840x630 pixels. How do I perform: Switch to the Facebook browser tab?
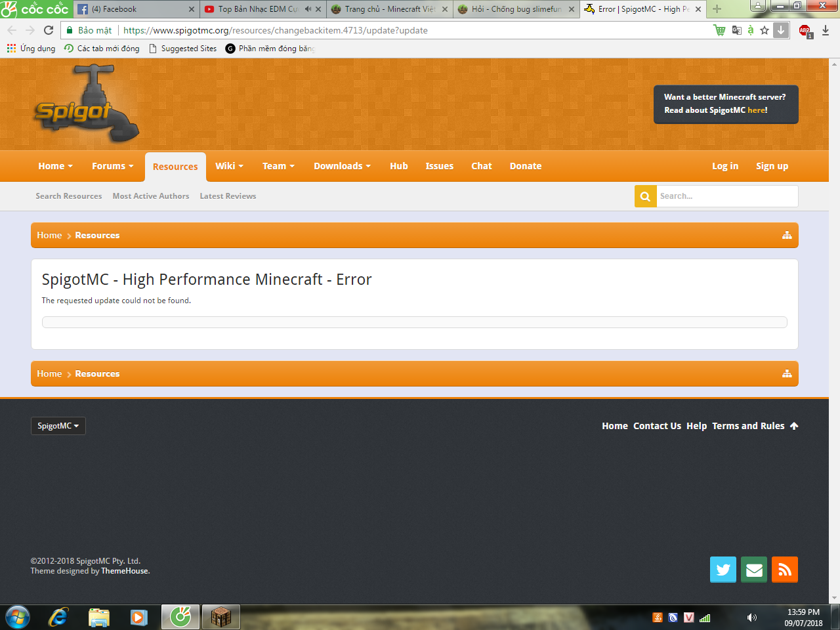tap(136, 9)
